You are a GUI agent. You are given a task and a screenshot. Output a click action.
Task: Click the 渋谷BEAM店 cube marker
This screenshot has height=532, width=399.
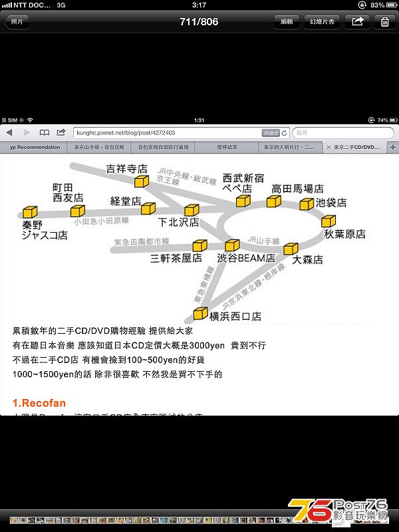232,245
